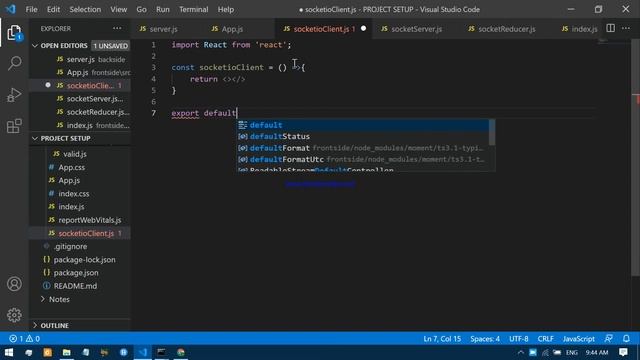640x360 pixels.
Task: Select the 'default' autocomplete suggestion
Action: (363, 125)
